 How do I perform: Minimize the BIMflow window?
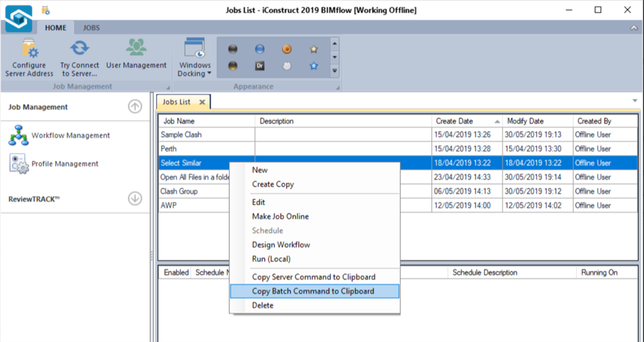click(x=569, y=10)
